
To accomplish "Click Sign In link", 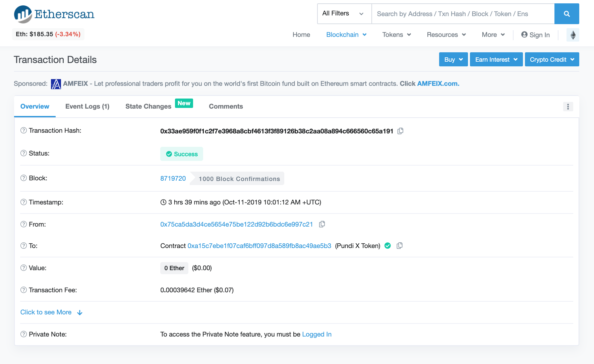I will coord(535,35).
